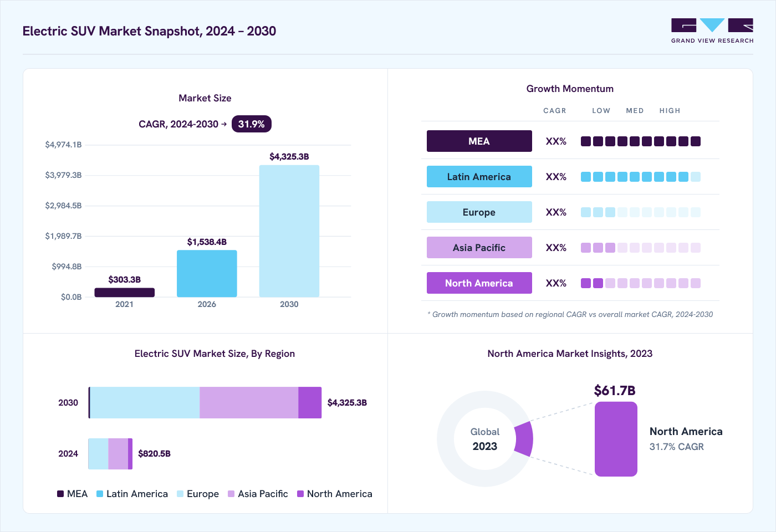The height and width of the screenshot is (532, 776).
Task: Click the North America region label
Action: (x=479, y=283)
